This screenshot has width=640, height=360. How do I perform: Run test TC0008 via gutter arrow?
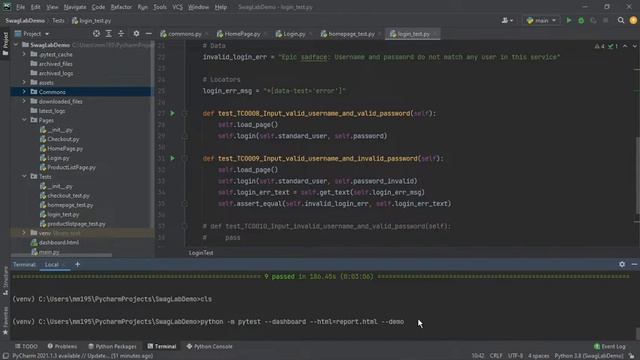click(x=172, y=113)
